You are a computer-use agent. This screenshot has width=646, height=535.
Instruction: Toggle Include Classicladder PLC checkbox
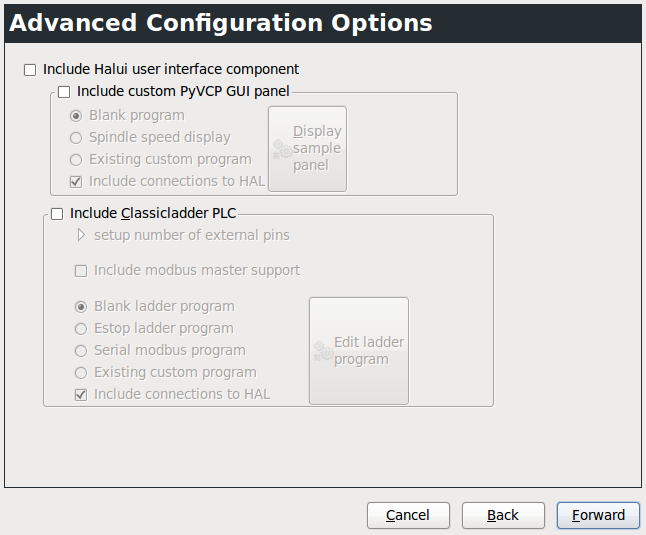(x=57, y=213)
